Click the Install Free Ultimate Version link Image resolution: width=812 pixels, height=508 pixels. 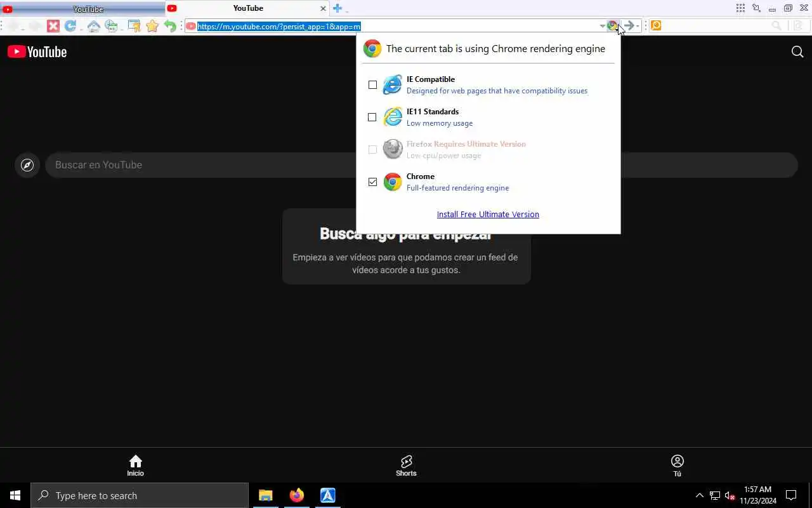[x=488, y=215]
